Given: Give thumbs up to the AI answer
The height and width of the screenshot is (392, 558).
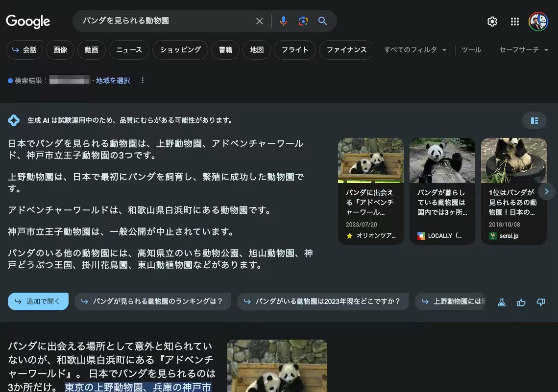Looking at the screenshot, I should click(x=521, y=302).
